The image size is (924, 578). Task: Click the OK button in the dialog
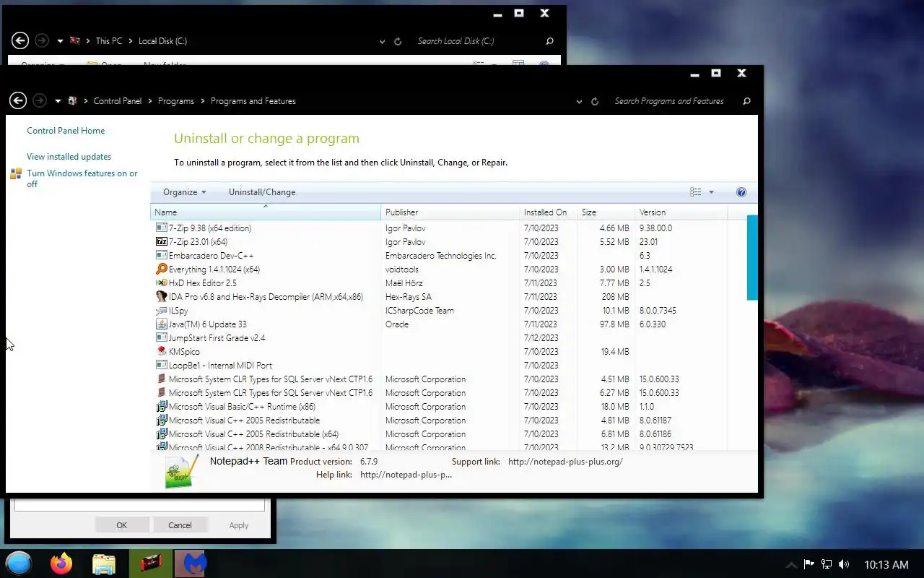tap(121, 525)
